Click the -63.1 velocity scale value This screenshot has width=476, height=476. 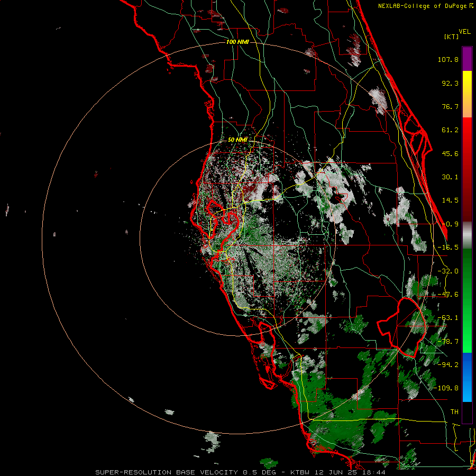[448, 318]
